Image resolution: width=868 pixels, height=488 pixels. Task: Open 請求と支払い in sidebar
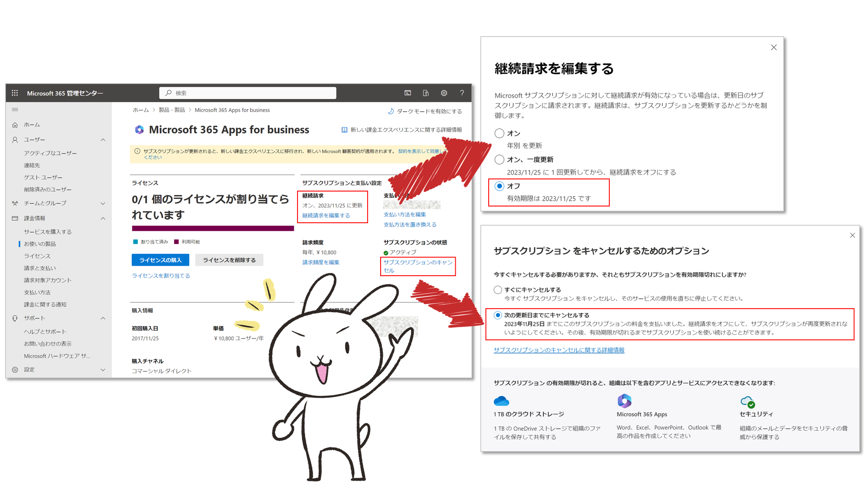(40, 268)
